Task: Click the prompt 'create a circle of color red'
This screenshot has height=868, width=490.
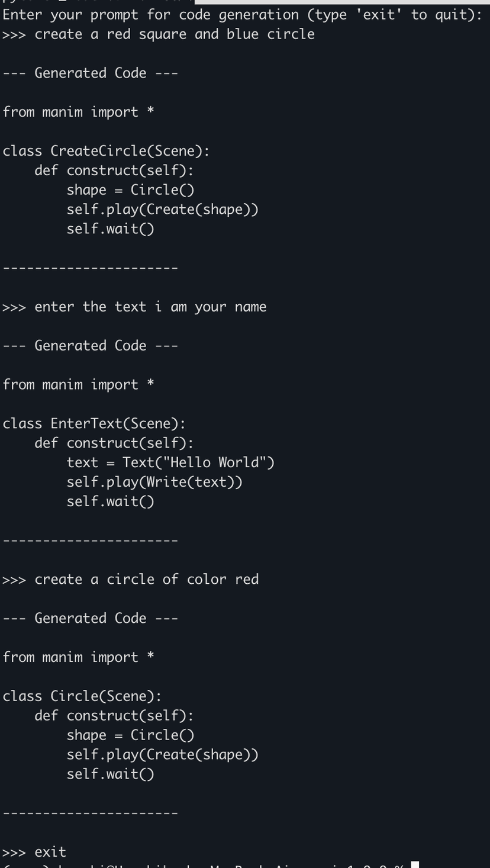Action: click(147, 579)
